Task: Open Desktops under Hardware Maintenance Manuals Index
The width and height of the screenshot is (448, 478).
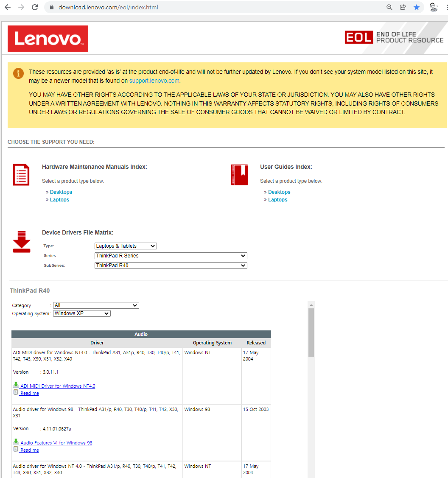Action: tap(61, 192)
